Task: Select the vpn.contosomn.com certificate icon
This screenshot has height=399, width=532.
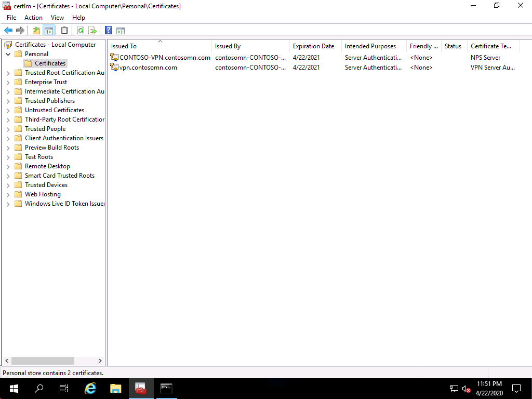Action: 114,67
